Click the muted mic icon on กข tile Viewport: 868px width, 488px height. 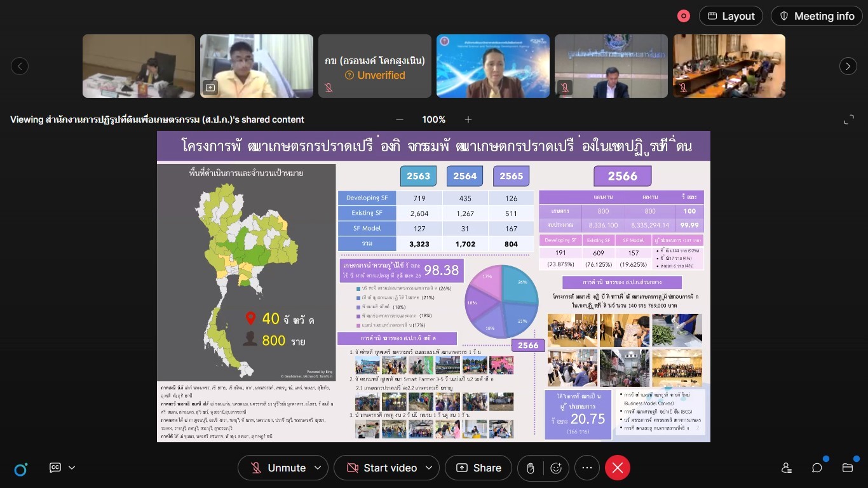[329, 87]
